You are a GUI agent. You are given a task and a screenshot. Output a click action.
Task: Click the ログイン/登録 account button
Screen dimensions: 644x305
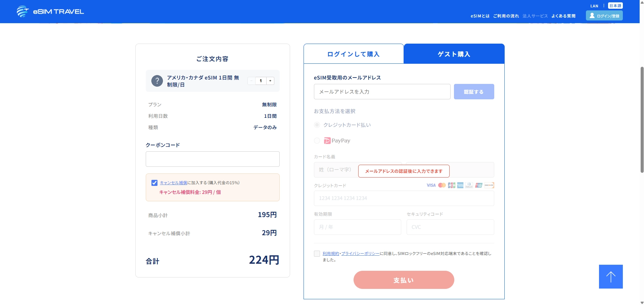click(604, 15)
